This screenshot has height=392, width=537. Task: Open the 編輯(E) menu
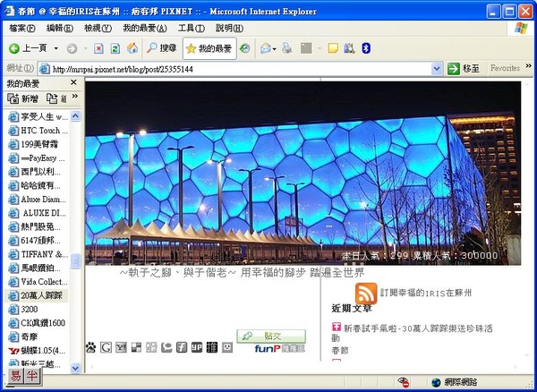click(60, 29)
